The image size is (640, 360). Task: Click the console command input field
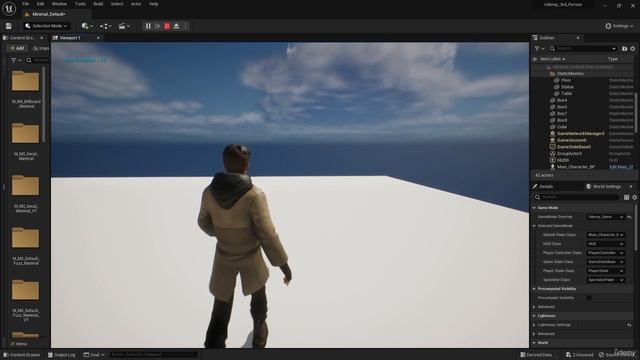pos(153,355)
